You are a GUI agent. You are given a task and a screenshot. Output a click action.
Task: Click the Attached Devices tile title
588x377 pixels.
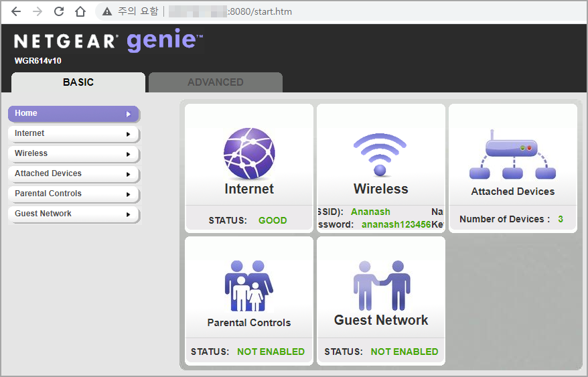tap(512, 192)
